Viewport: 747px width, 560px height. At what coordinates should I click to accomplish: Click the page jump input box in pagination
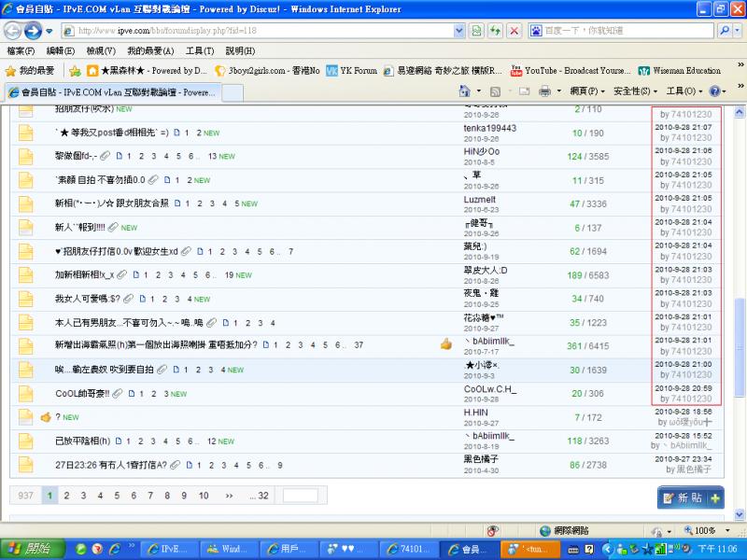299,496
